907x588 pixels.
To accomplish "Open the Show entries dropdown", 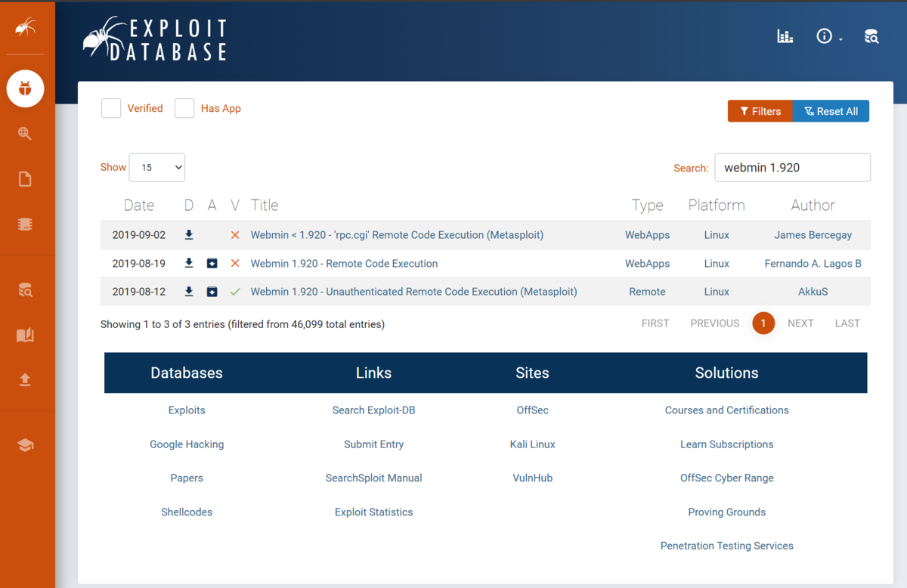I will (157, 168).
